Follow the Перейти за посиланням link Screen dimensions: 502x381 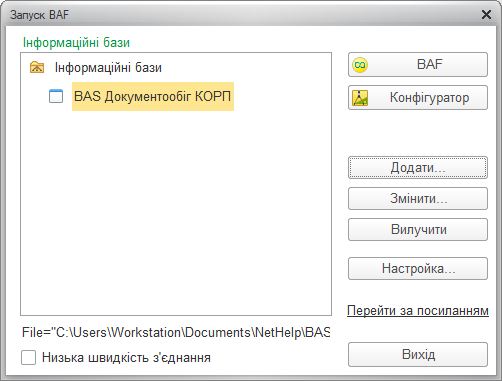pos(418,311)
